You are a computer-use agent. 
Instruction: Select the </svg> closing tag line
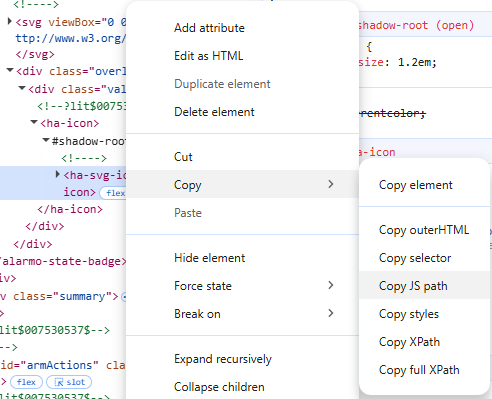tap(35, 54)
